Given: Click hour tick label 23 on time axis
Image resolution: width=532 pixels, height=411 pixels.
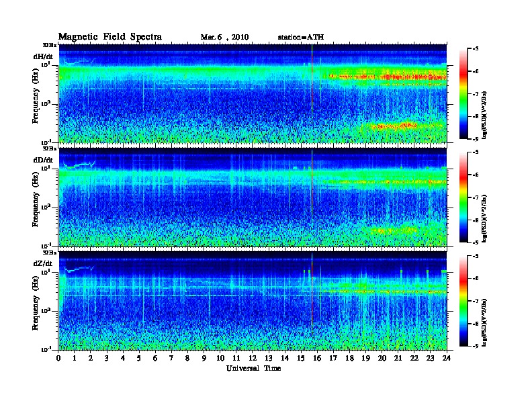Looking at the screenshot, I should click(x=430, y=358).
